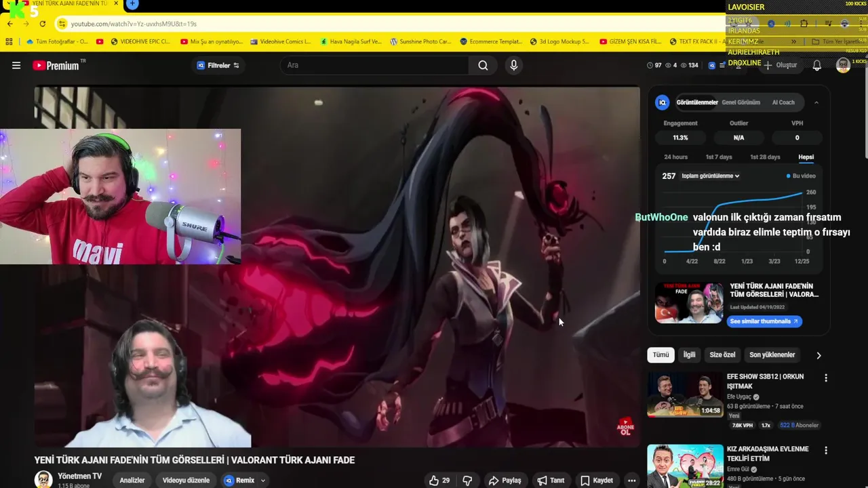Image resolution: width=868 pixels, height=488 pixels.
Task: Select the Tümü filter chip
Action: tap(660, 355)
